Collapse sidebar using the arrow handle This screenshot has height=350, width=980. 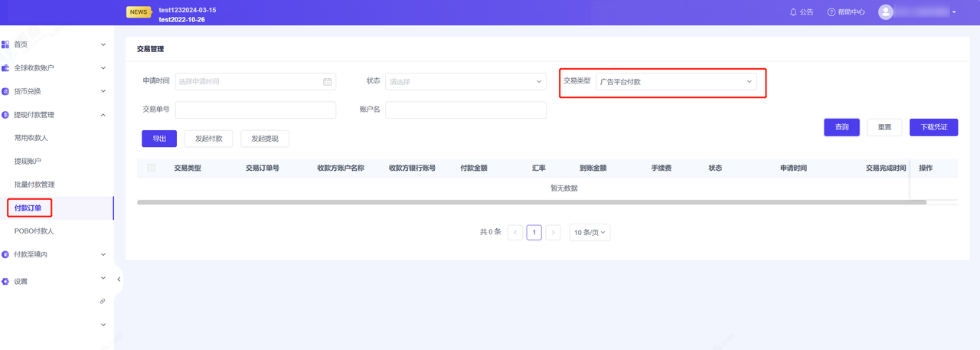pyautogui.click(x=119, y=280)
